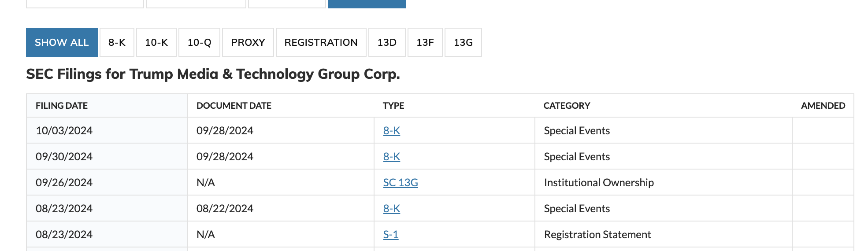Switch to the 10-K filter tab
868x251 pixels.
click(x=156, y=42)
